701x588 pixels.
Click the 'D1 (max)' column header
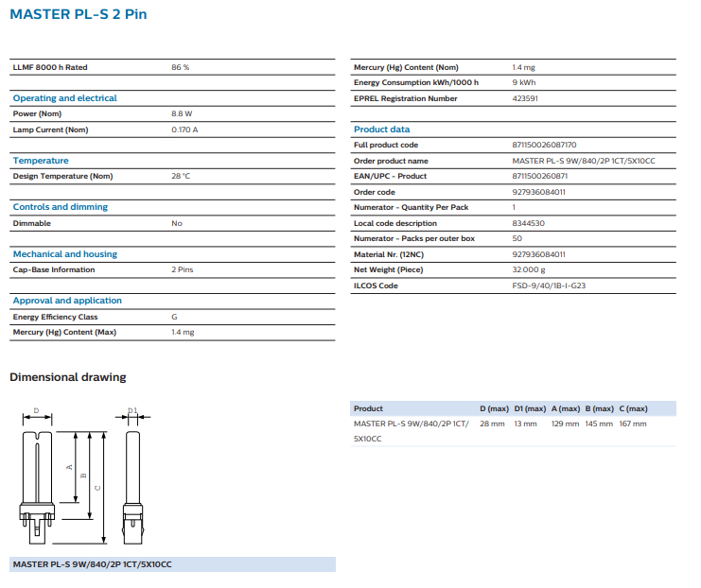(530, 408)
